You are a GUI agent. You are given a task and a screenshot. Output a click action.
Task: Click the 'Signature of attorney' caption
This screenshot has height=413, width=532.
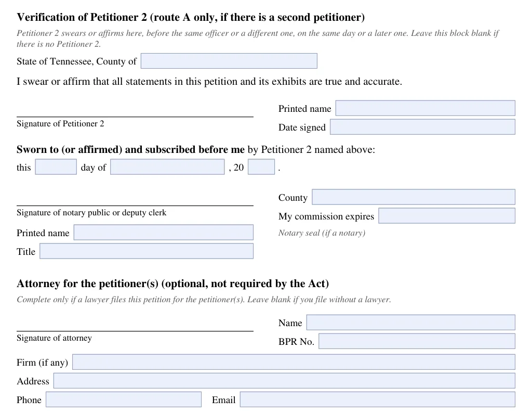coord(54,338)
